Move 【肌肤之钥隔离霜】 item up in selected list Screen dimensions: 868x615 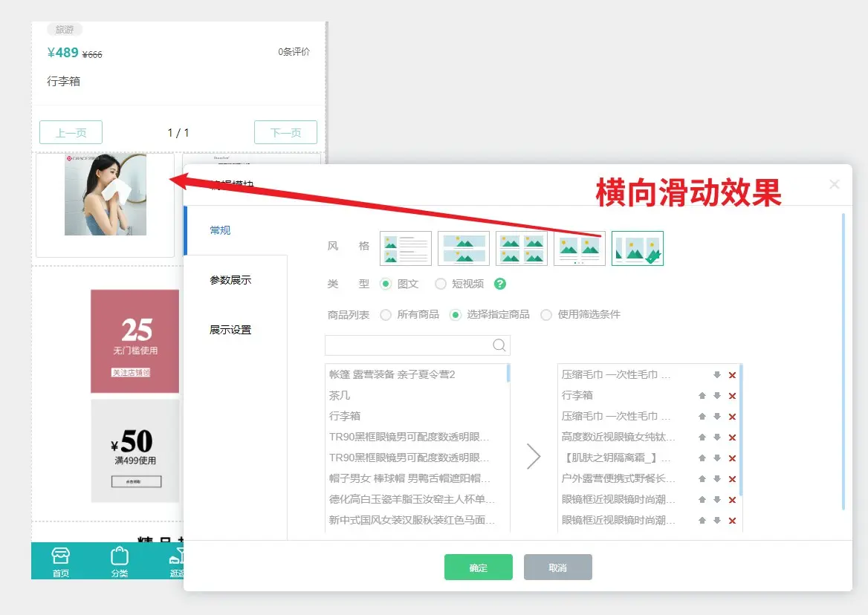(x=702, y=458)
